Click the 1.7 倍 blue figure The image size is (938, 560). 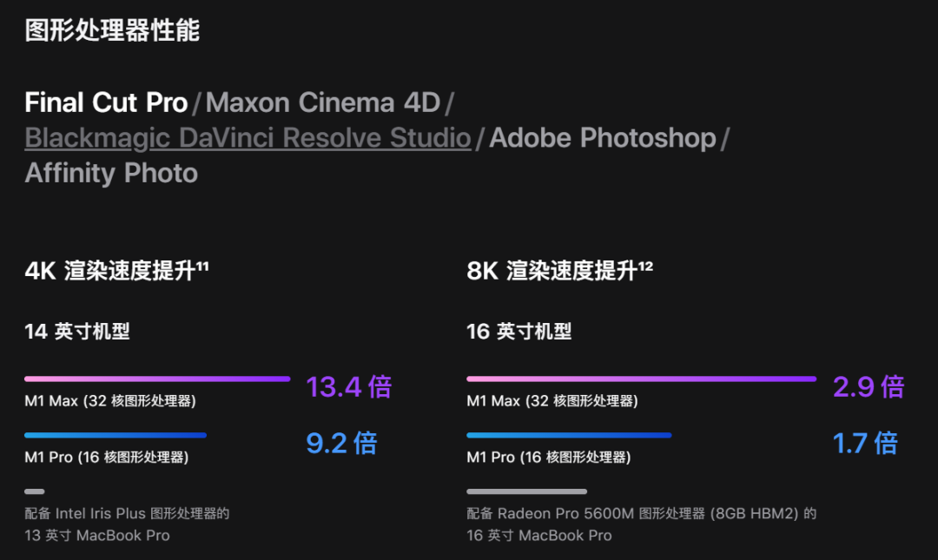coord(865,444)
